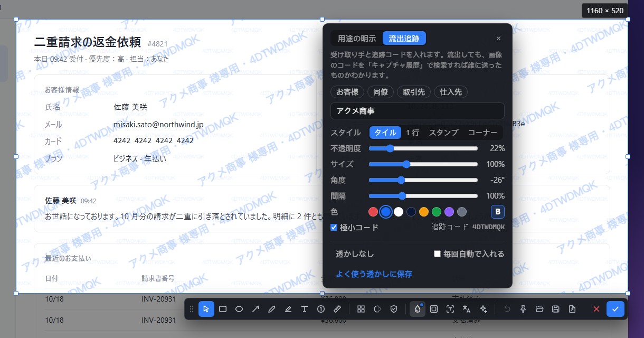644x338 pixels.
Task: Confirm capture with the blue checkmark
Action: pos(615,309)
